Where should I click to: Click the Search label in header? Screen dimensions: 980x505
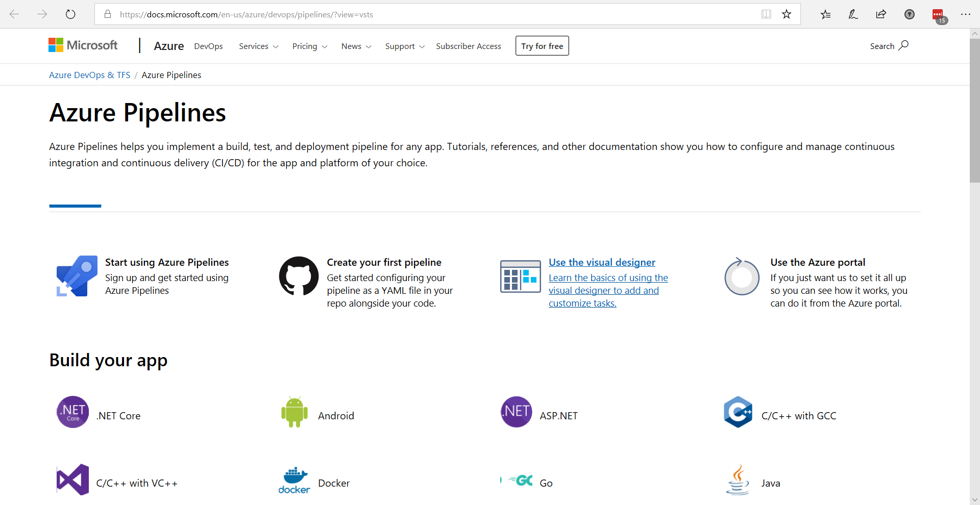click(x=882, y=46)
